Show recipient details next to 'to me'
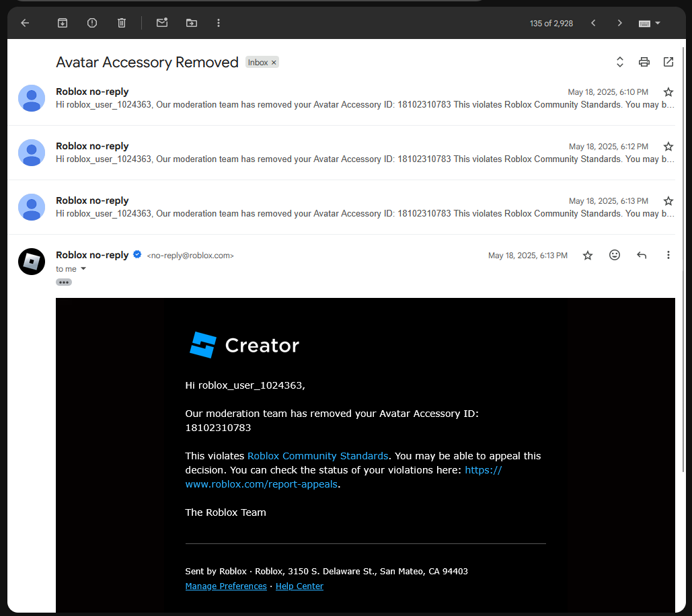Viewport: 692px width, 616px height. tap(83, 269)
